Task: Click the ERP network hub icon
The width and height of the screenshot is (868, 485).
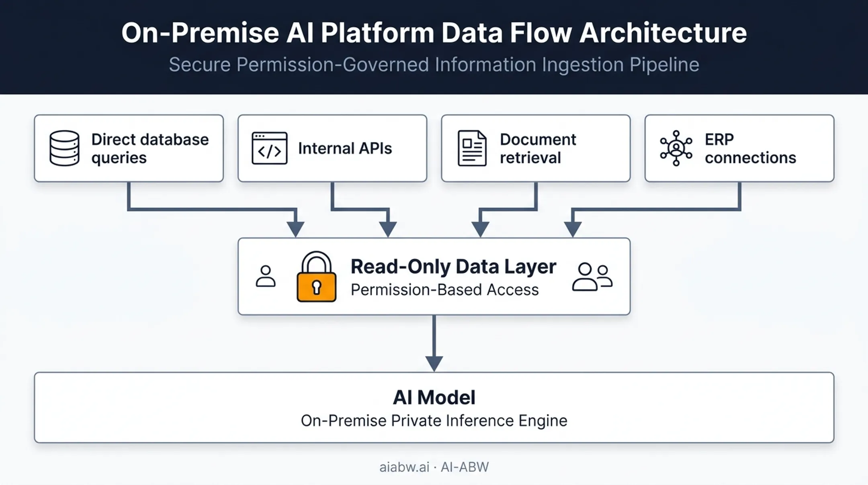Action: tap(676, 148)
